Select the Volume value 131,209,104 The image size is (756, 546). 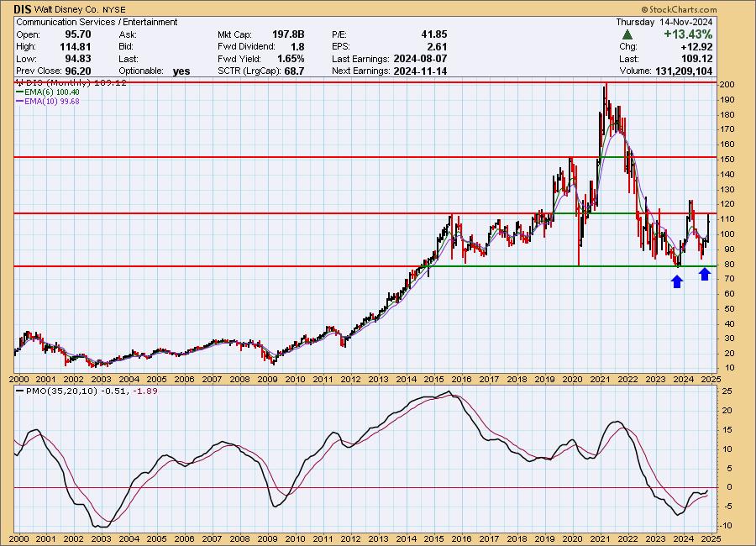(x=684, y=71)
